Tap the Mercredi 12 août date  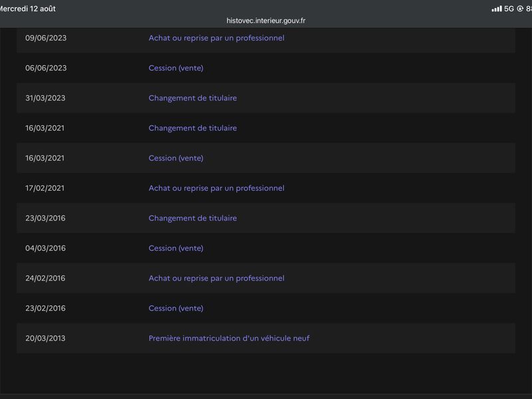[x=27, y=9]
